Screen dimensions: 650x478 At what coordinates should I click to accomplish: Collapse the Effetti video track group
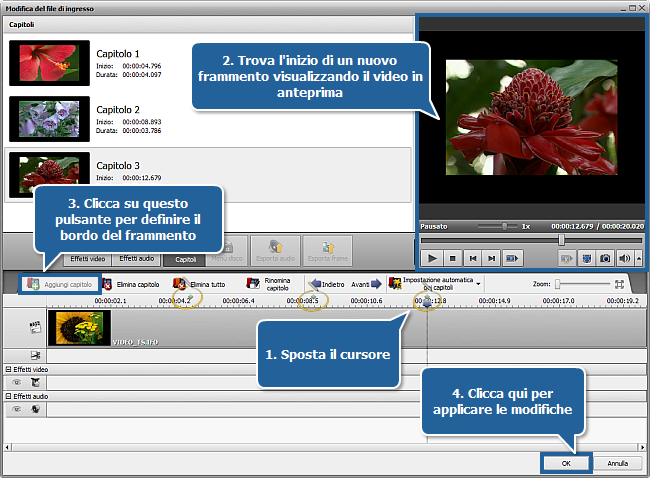8,370
